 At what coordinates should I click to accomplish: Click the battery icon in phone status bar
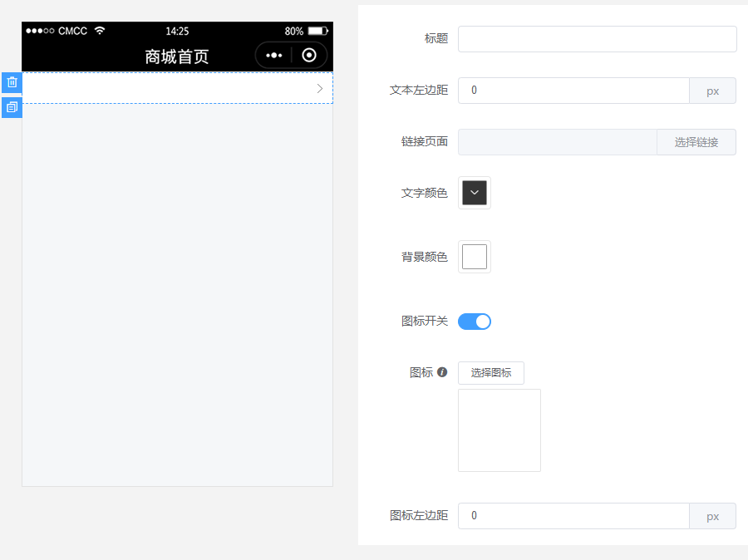(318, 31)
